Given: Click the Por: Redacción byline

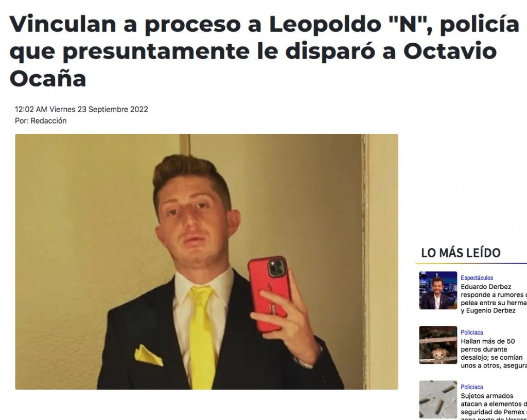Looking at the screenshot, I should tap(41, 120).
